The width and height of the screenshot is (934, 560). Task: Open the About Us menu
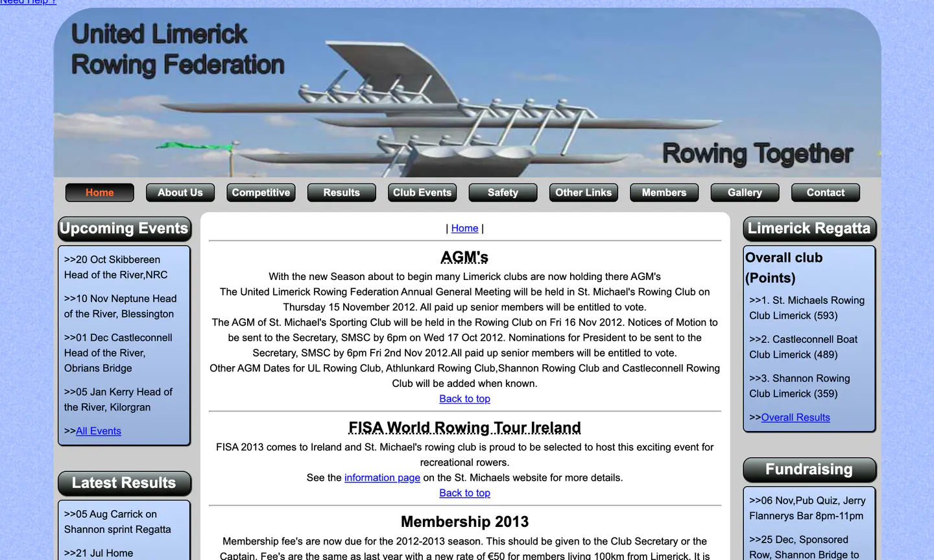(180, 192)
